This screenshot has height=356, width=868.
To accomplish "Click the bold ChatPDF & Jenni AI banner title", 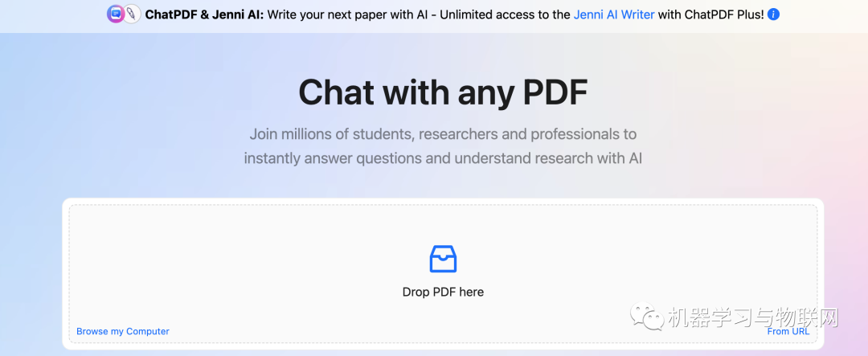I will pos(204,14).
